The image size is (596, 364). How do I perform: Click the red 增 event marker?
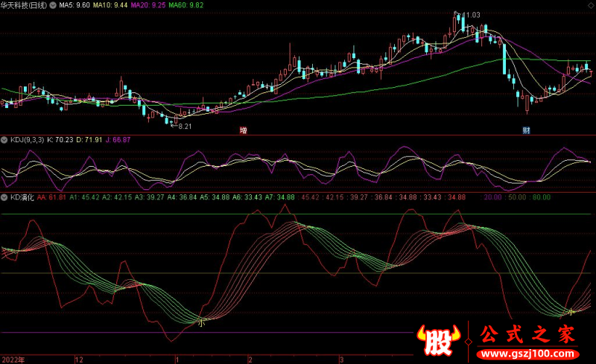coord(243,130)
